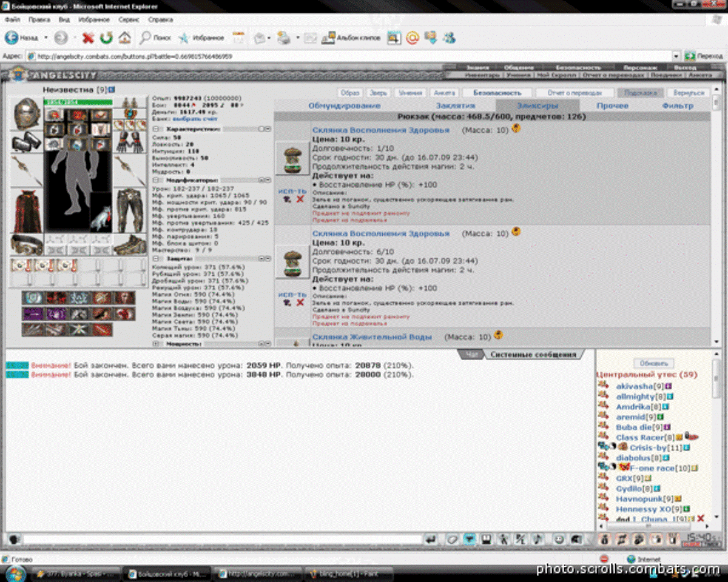The height and width of the screenshot is (582, 728).
Task: Click the chat smiley face icon
Action: 558,539
